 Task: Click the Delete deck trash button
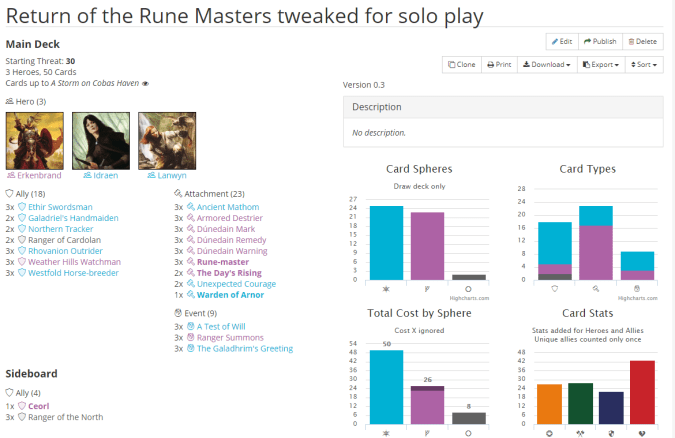[642, 41]
